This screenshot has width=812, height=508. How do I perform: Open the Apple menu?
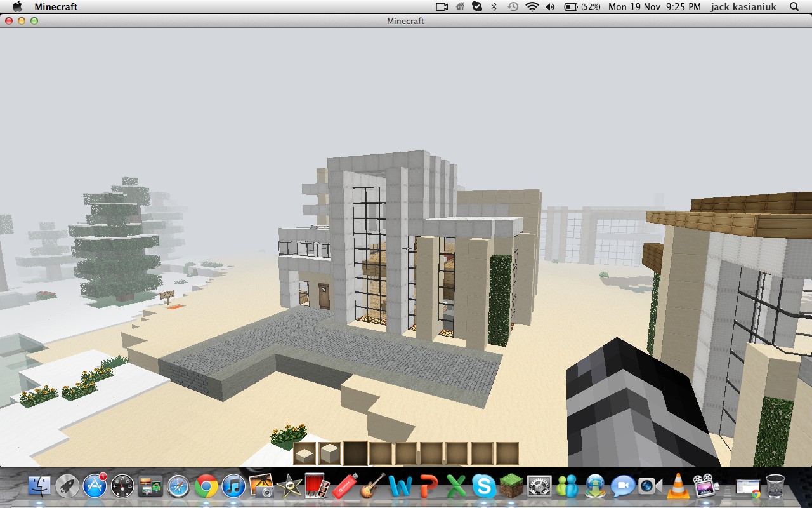[17, 7]
